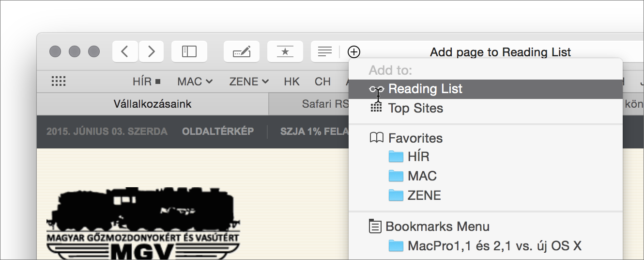Open the grid Top Sites icon in favorites bar
644x260 pixels.
point(59,81)
